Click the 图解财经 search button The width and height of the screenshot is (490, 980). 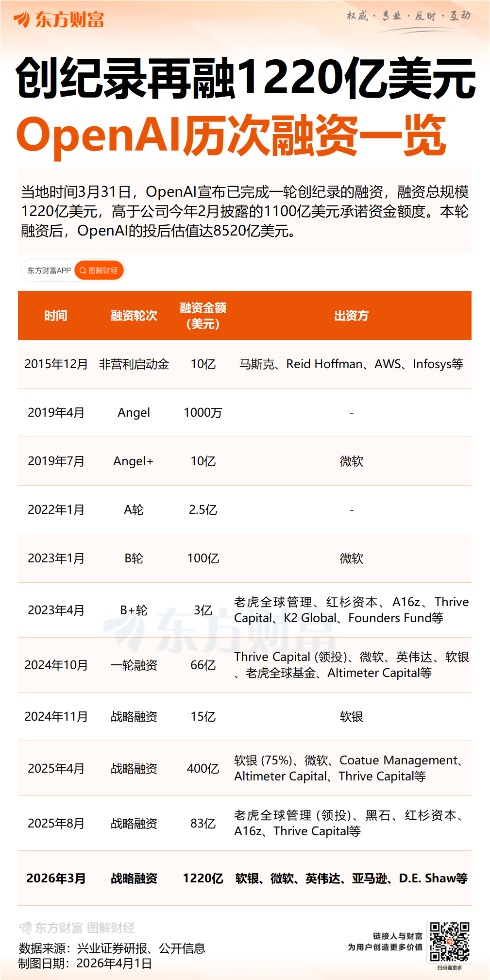pos(99,270)
